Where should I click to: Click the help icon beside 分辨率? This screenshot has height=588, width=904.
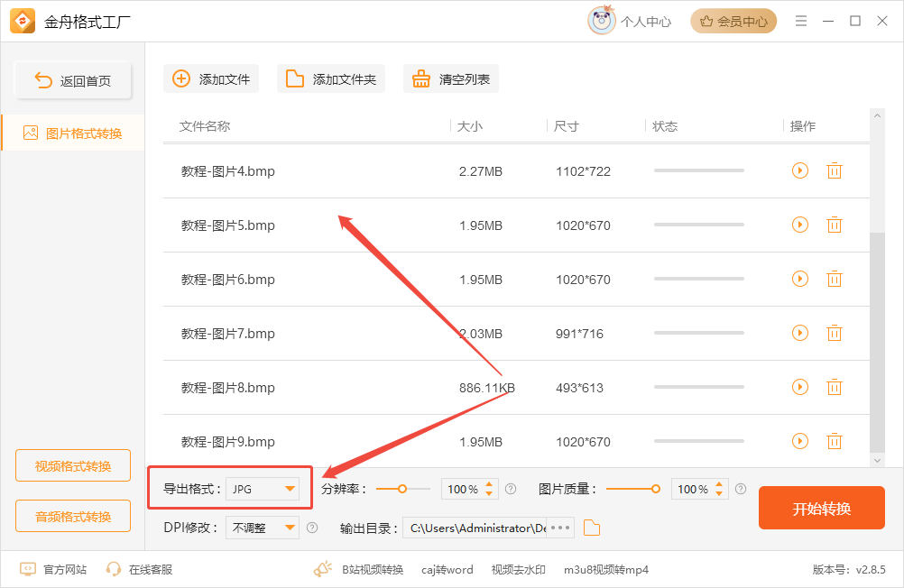click(511, 489)
